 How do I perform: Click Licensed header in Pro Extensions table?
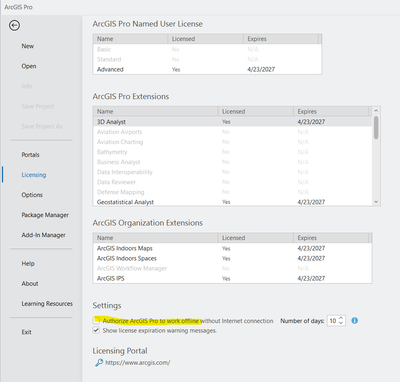tap(256, 111)
